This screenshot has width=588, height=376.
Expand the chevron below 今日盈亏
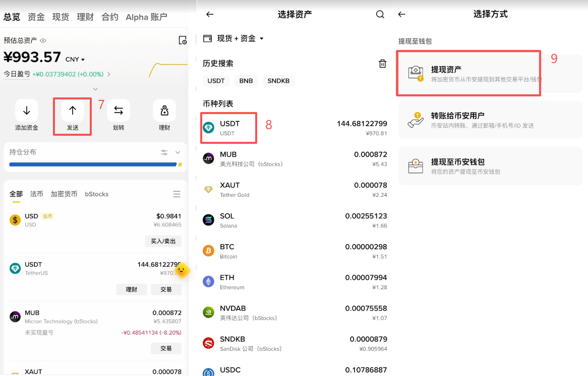[95, 89]
